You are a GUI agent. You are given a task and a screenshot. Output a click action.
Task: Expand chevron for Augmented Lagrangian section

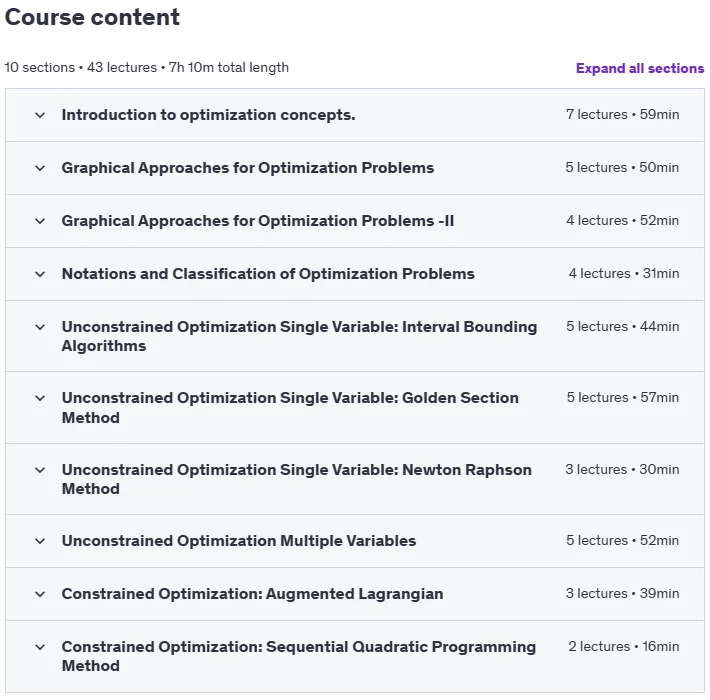tap(40, 594)
